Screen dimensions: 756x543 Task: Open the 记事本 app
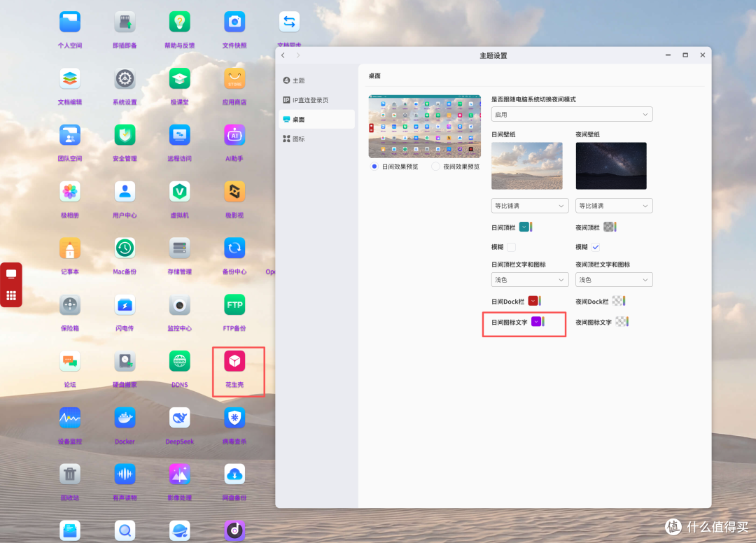point(70,248)
